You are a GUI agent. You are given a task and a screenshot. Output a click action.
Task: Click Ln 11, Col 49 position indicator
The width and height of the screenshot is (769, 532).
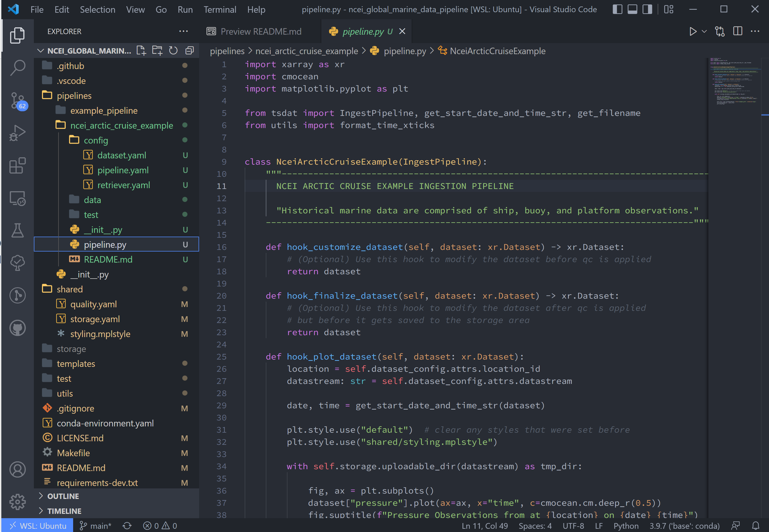485,526
